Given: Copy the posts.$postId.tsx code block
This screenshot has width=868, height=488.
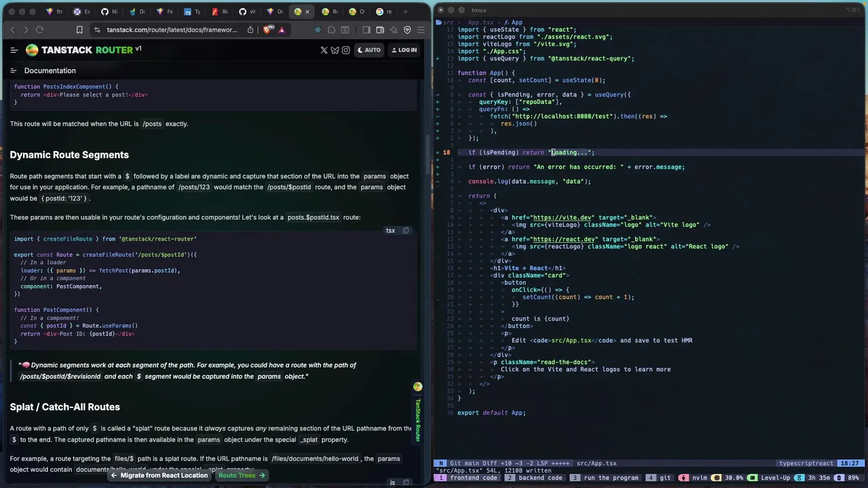Looking at the screenshot, I should tap(406, 230).
